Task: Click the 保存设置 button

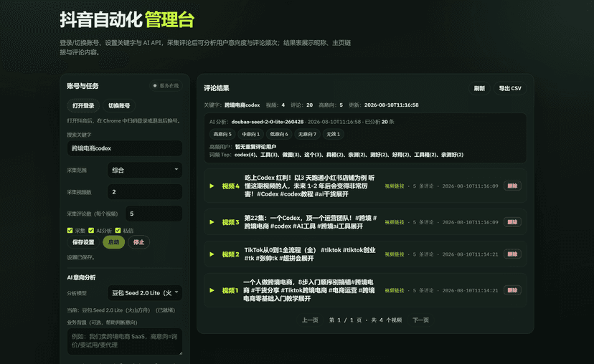Action: 83,242
